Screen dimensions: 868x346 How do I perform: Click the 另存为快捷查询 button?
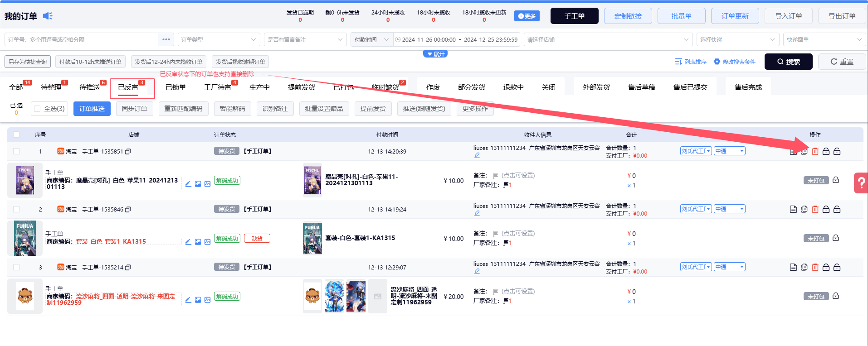pos(28,62)
